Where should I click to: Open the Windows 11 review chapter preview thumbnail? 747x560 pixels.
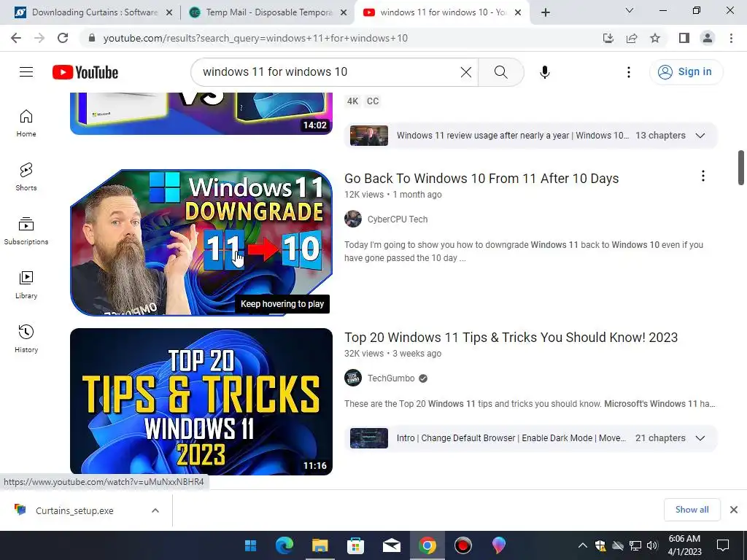pyautogui.click(x=368, y=136)
